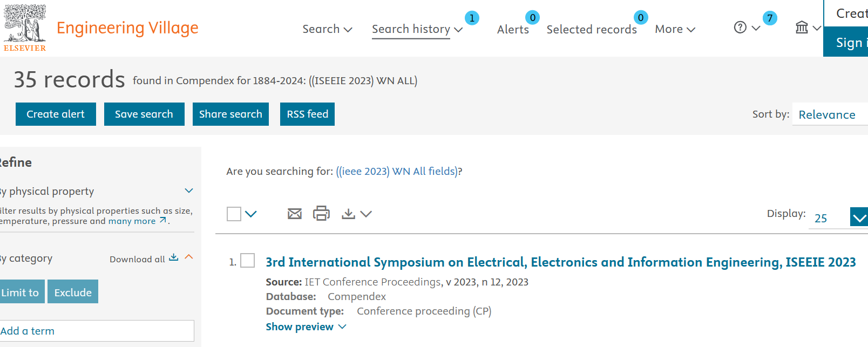Viewport: 868px width, 347px height.
Task: Collapse the By category section
Action: coord(189,257)
